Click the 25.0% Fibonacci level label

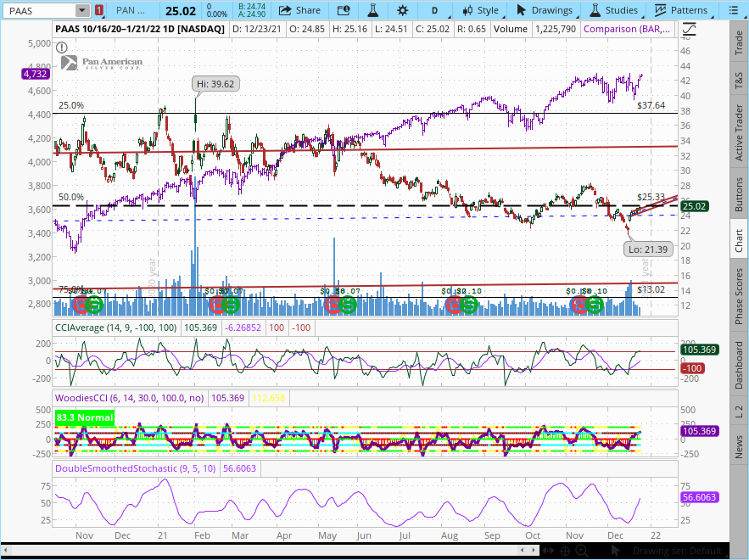point(71,105)
